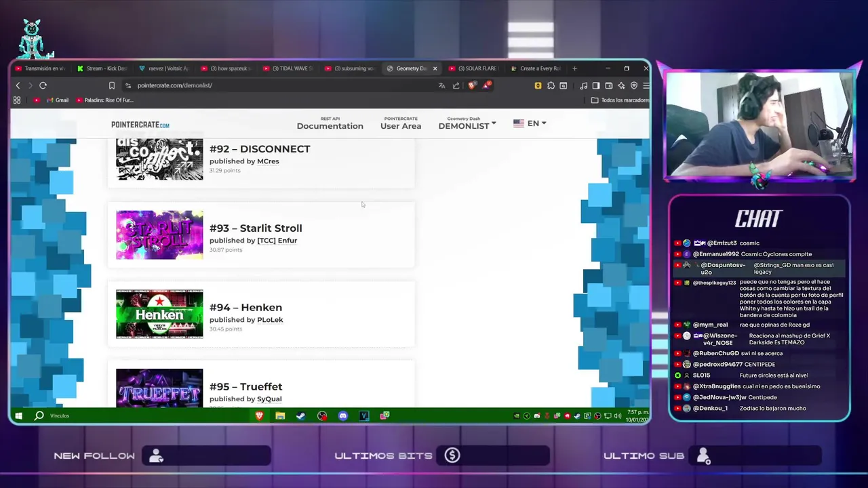Click publisher name SyQual

(x=269, y=399)
